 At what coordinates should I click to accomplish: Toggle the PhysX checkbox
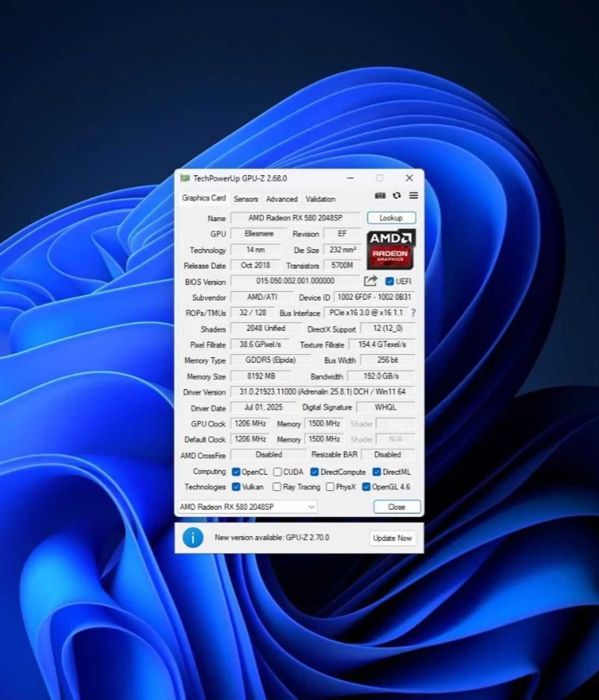[x=330, y=487]
